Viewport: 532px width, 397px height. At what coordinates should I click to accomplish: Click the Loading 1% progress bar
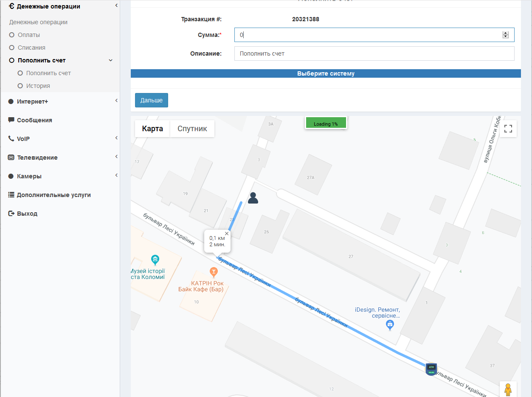326,123
